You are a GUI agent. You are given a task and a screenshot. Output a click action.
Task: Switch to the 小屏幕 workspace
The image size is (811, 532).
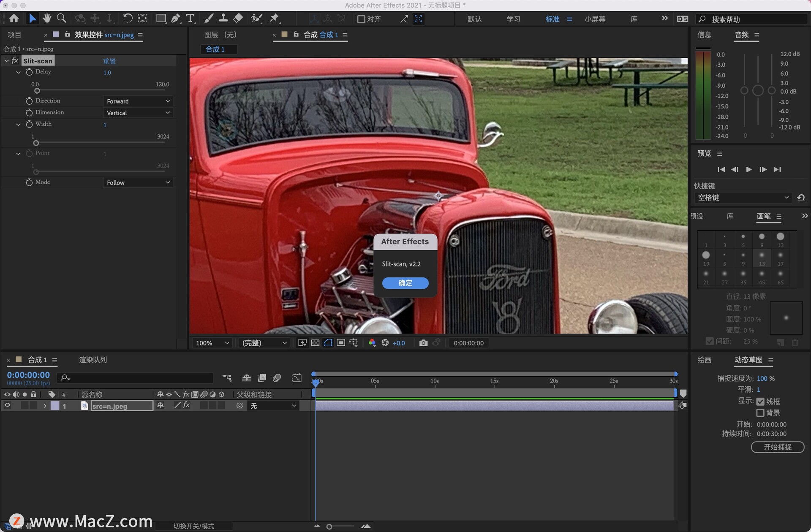595,19
